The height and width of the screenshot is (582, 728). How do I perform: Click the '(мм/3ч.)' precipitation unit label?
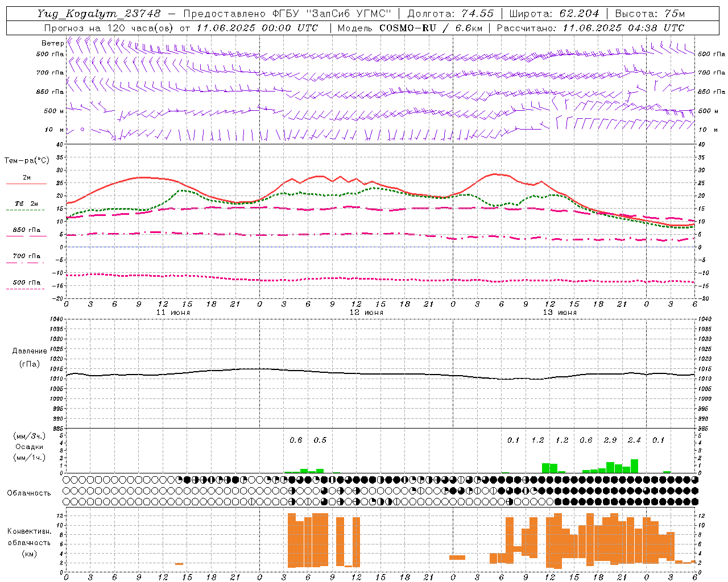[x=29, y=436]
